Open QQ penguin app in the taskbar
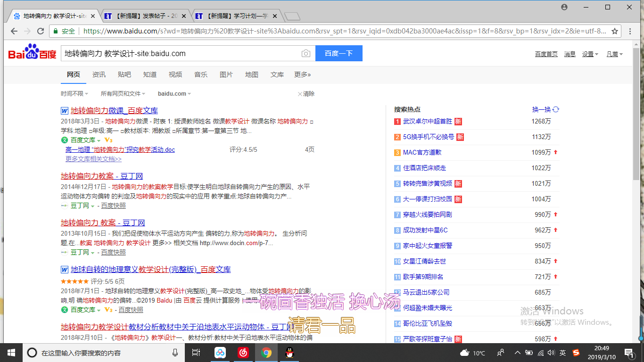The height and width of the screenshot is (362, 644). pos(289,353)
